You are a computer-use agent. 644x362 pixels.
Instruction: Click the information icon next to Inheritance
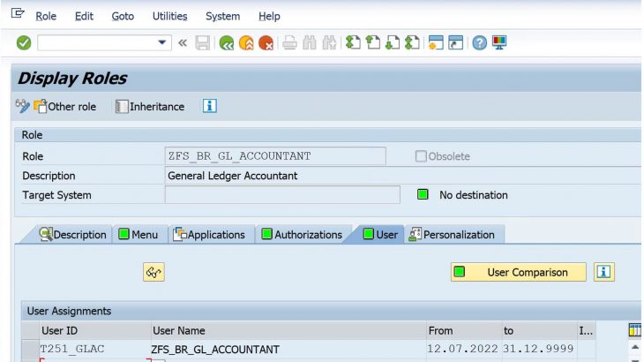pos(209,106)
